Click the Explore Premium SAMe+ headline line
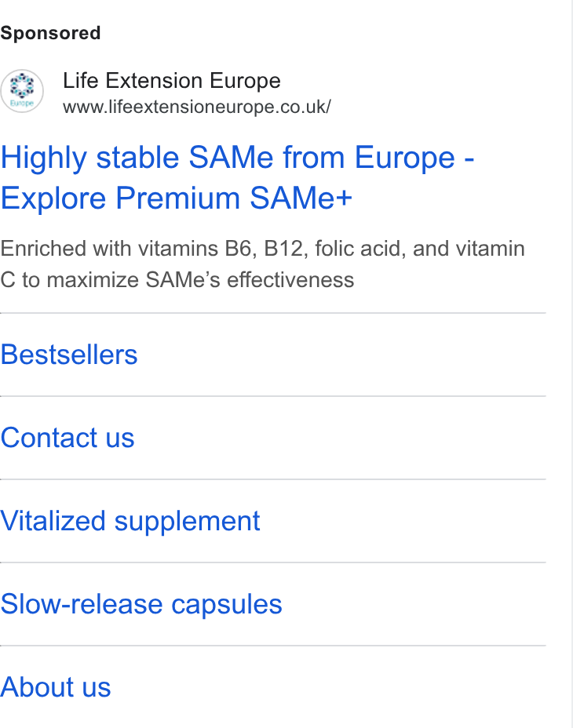The width and height of the screenshot is (573, 728). point(176,198)
